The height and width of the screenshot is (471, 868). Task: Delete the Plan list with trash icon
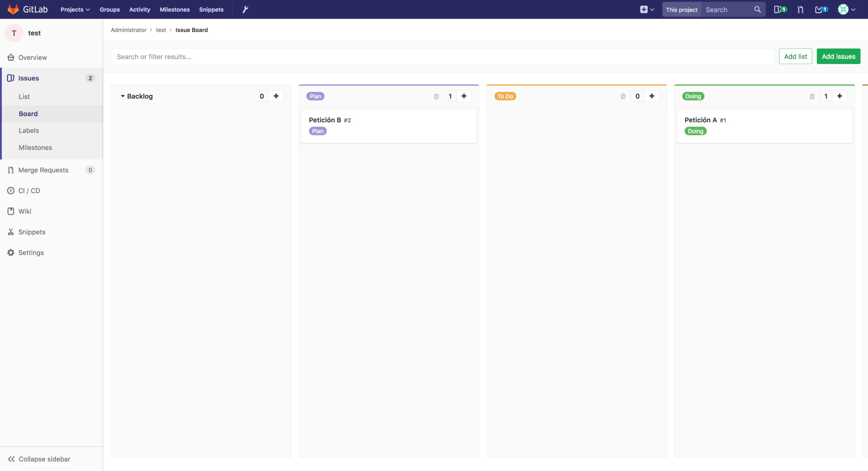(x=436, y=96)
